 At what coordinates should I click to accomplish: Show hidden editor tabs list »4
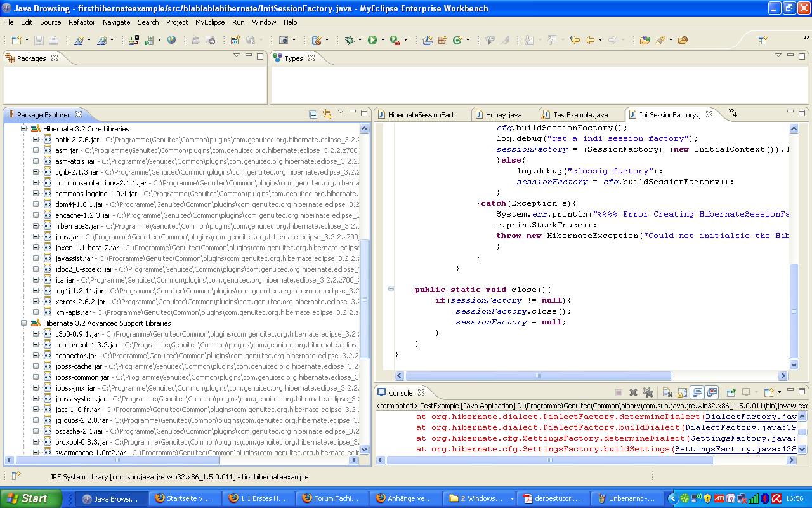(x=732, y=113)
